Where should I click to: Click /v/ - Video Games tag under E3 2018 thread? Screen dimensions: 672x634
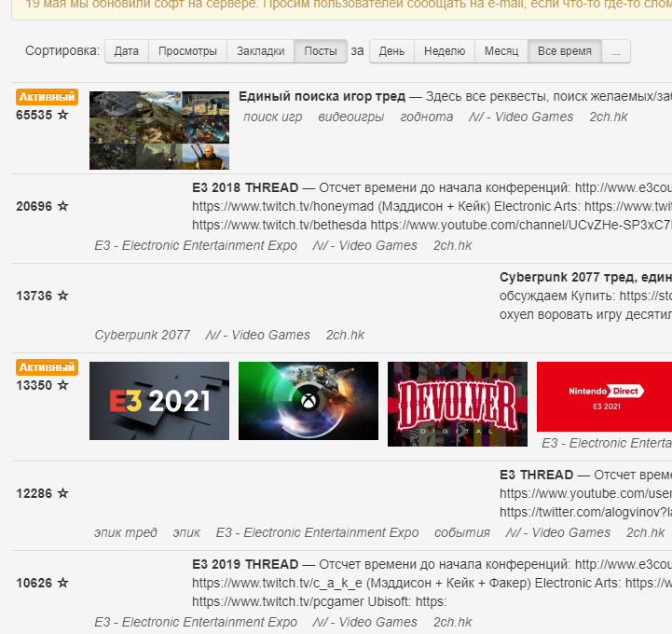(364, 245)
